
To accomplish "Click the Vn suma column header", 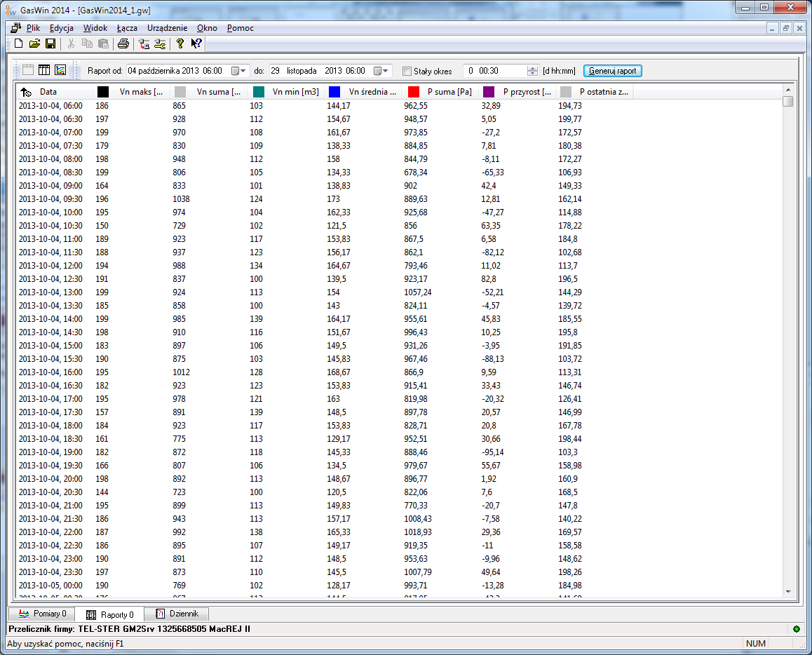I will 209,92.
